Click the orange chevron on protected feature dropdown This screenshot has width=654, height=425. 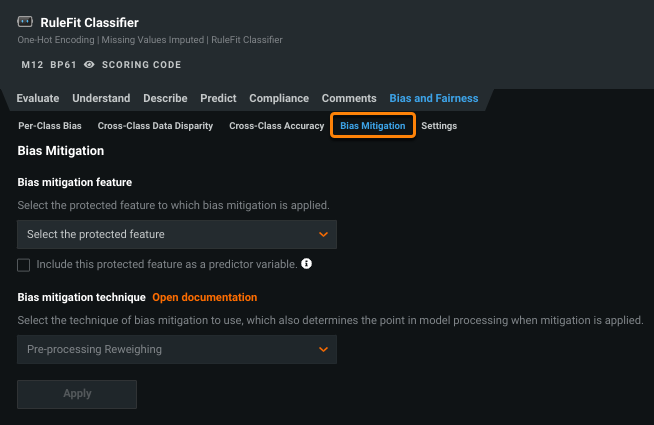[x=323, y=234]
